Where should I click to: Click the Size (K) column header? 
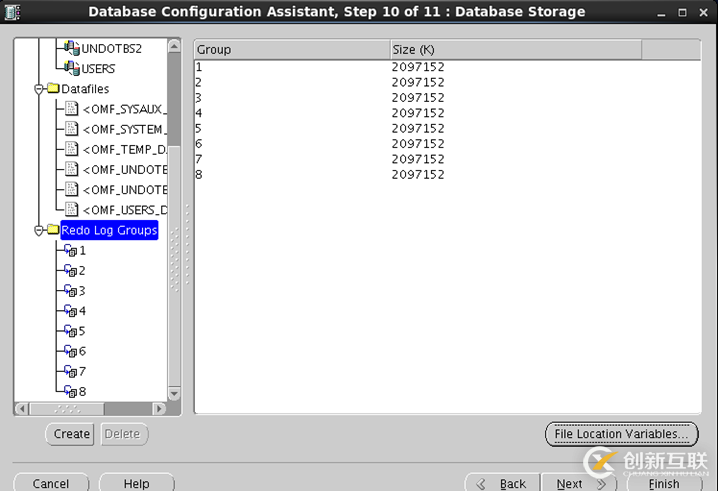516,49
